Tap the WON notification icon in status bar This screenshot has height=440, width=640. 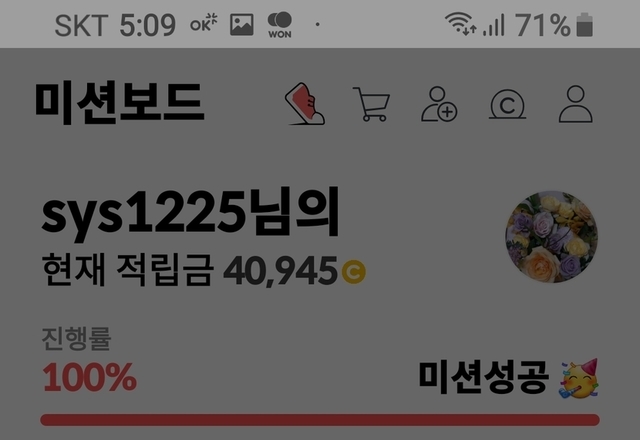(x=280, y=25)
